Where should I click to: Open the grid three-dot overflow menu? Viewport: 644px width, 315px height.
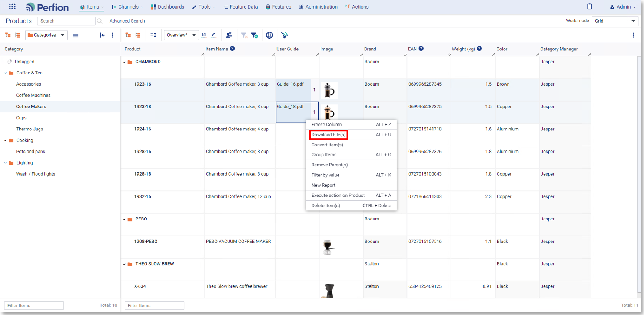634,35
